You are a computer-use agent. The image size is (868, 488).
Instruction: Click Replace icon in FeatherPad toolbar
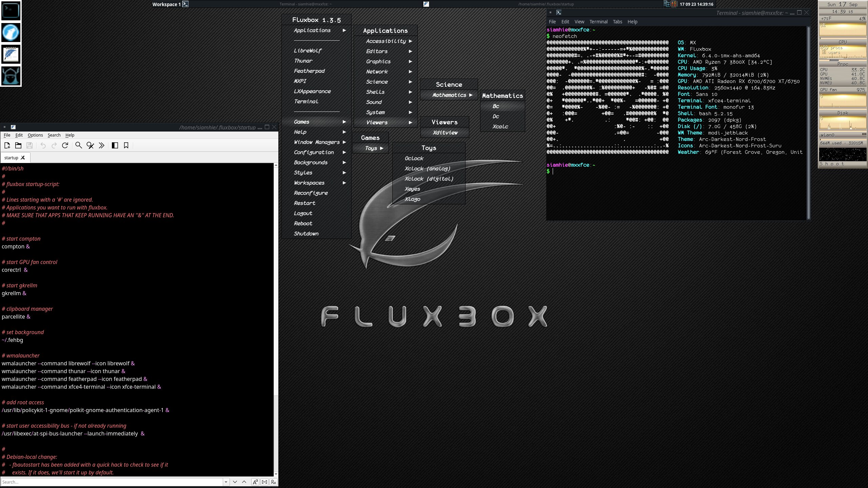tap(90, 145)
